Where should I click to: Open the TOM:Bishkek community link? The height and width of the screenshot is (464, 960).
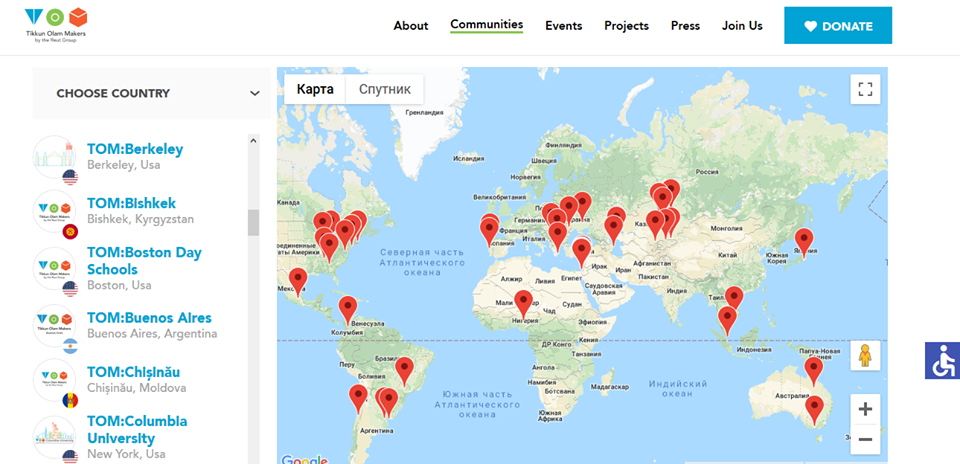(131, 203)
